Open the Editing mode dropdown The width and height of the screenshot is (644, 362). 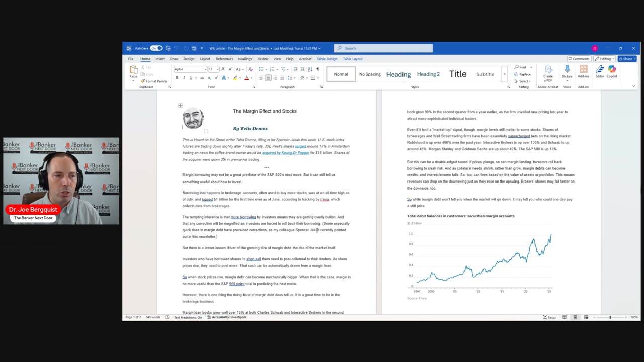pyautogui.click(x=605, y=59)
